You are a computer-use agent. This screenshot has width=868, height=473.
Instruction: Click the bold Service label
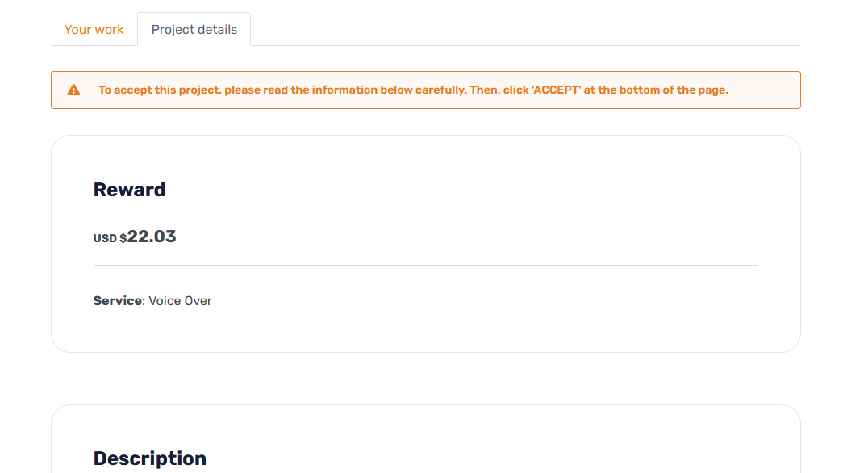[x=118, y=301]
